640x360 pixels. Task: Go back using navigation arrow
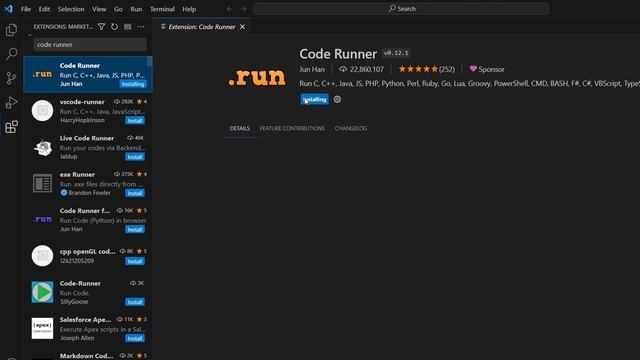[x=230, y=9]
